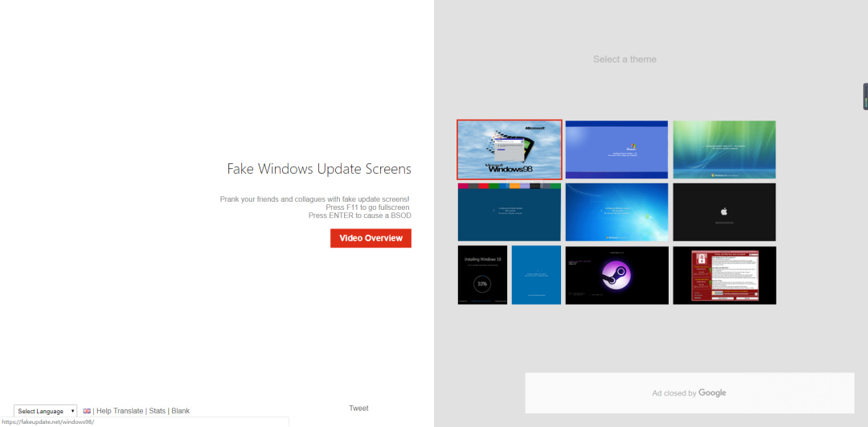Viewport: 868px width, 427px height.
Task: Click the UK flag icon
Action: [x=87, y=411]
